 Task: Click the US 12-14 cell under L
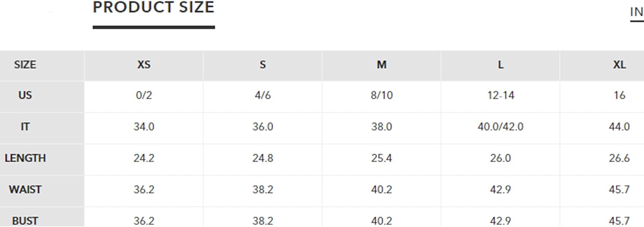(501, 95)
